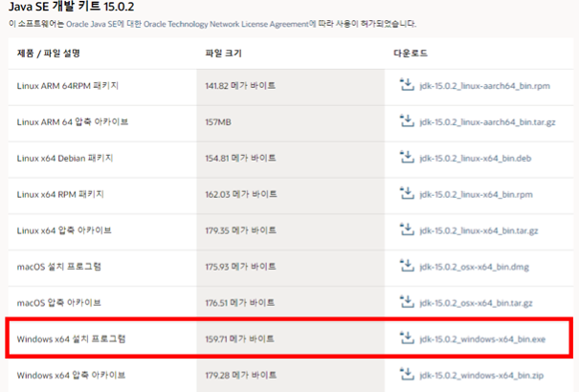This screenshot has height=392, width=579.
Task: Click the 파일 크기 column header
Action: click(x=223, y=54)
